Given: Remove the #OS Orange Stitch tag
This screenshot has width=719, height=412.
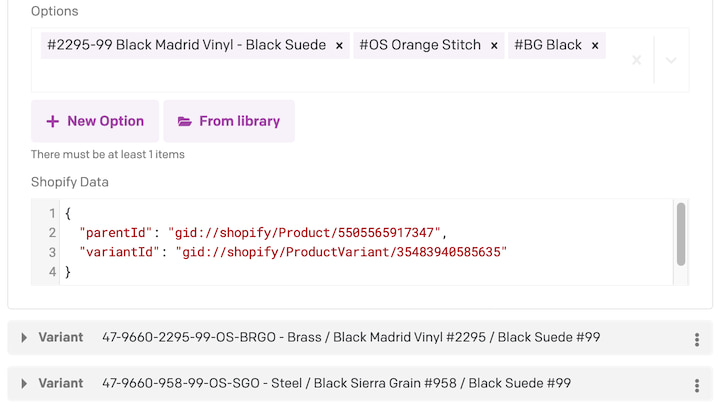Looking at the screenshot, I should 494,45.
